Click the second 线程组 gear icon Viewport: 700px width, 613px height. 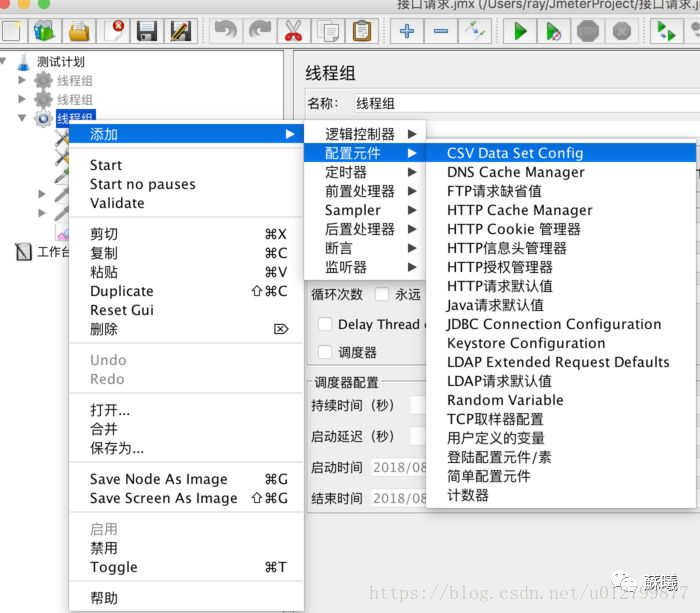tap(43, 99)
